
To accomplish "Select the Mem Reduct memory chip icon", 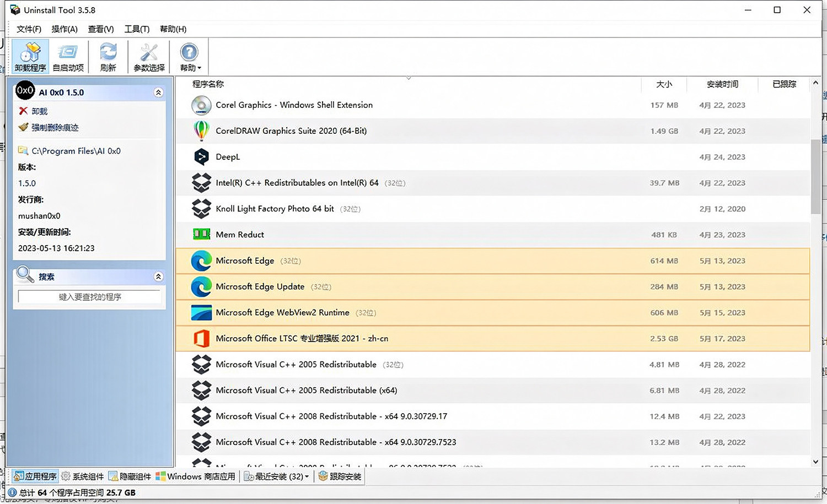I will [x=201, y=235].
